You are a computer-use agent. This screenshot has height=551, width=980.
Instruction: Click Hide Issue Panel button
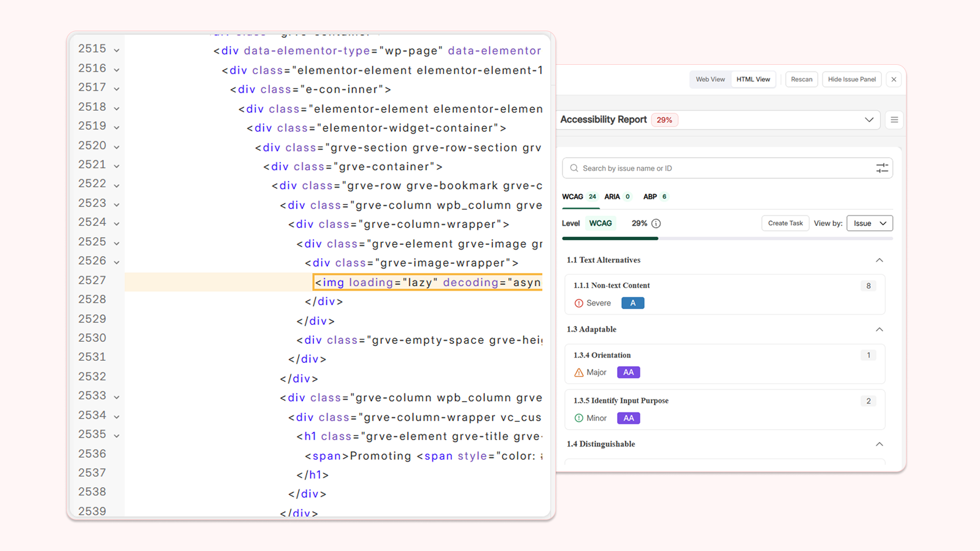[851, 80]
